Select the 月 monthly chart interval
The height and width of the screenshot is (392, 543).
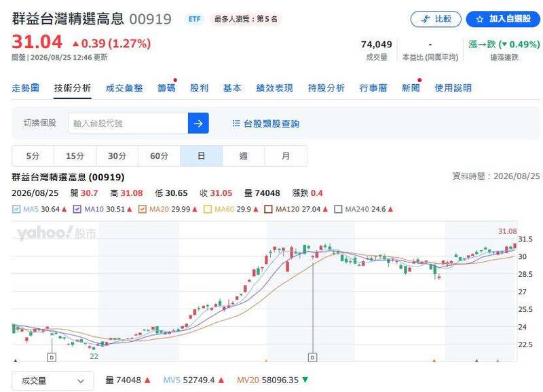(286, 156)
